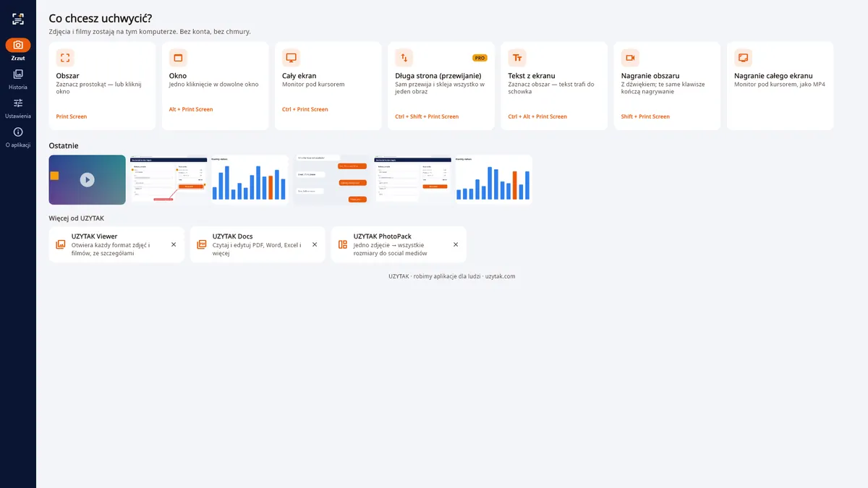Open the O aplikacji info page
This screenshot has height=488, width=868.
click(x=18, y=137)
